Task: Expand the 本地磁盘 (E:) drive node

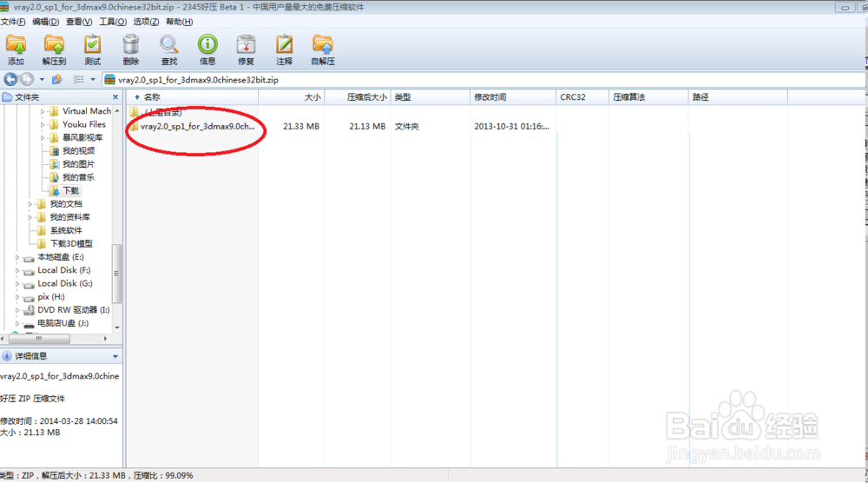Action: 17,257
